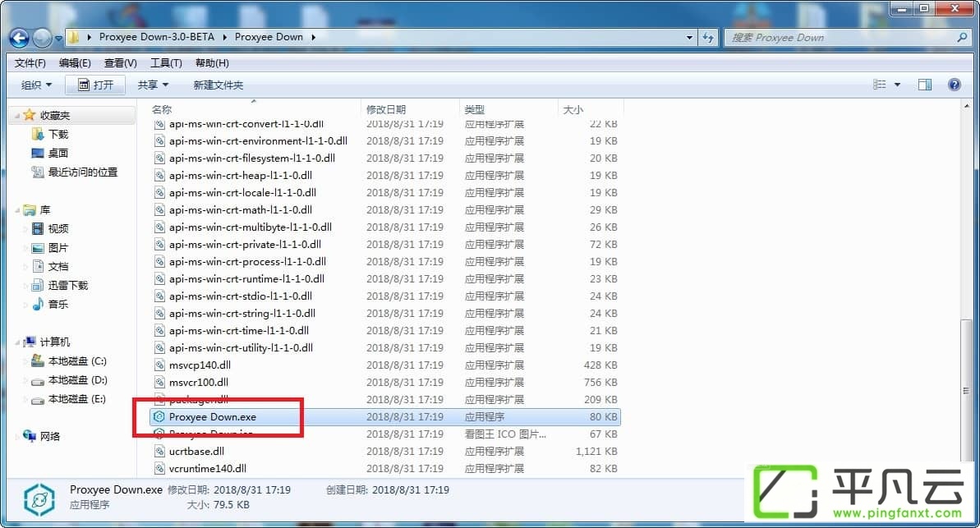
Task: Select Proxyee Down breadcrumb segment
Action: point(269,37)
